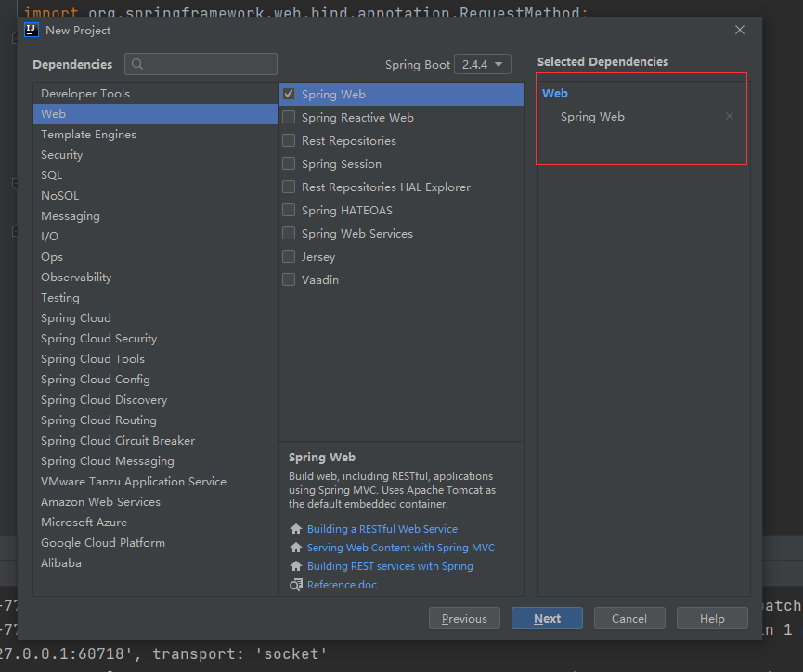Close the New Project dialog
This screenshot has height=672, width=803.
(x=740, y=30)
